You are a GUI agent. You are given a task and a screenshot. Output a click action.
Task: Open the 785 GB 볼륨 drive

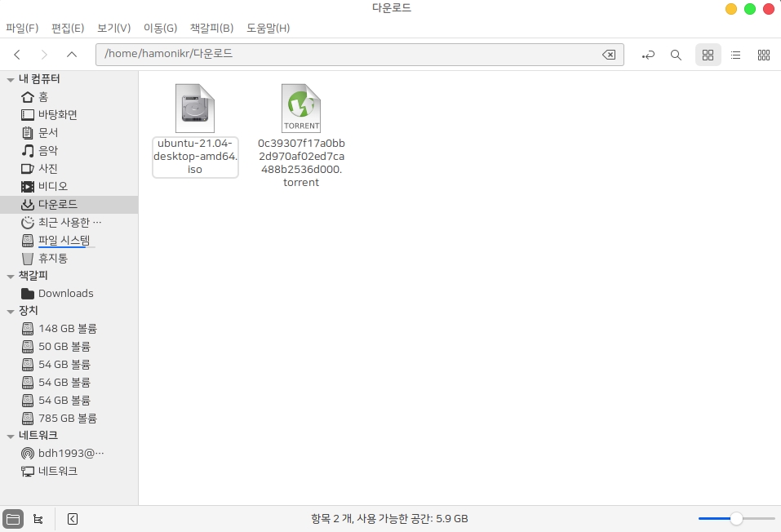click(67, 418)
